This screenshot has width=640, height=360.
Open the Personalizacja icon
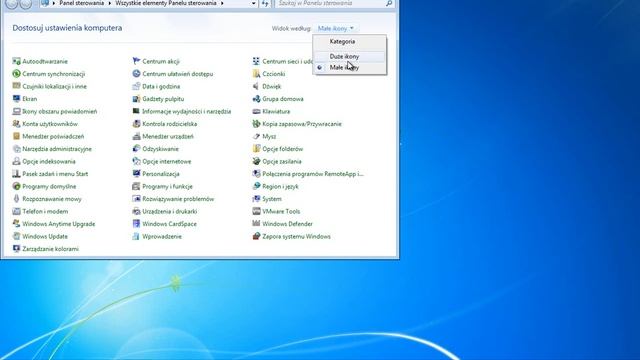pos(136,174)
